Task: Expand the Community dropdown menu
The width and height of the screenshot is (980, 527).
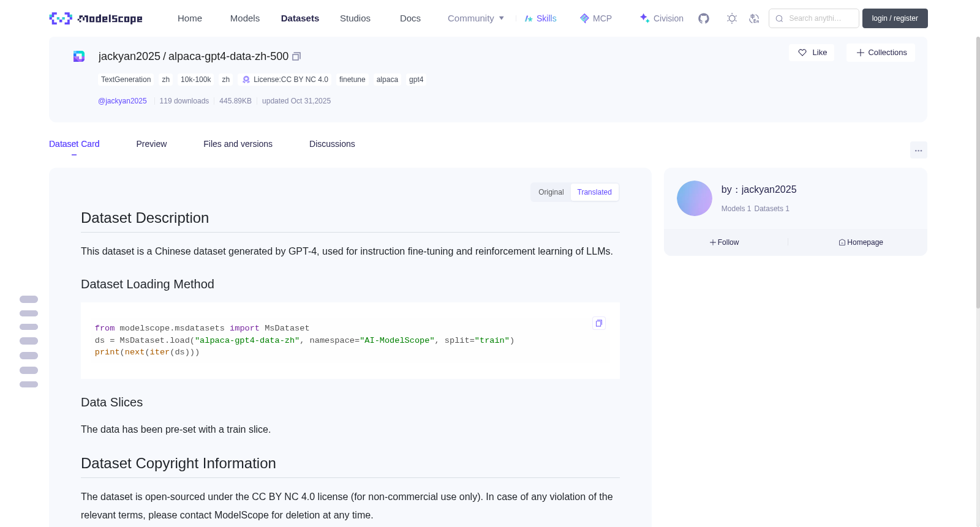Action: [476, 18]
